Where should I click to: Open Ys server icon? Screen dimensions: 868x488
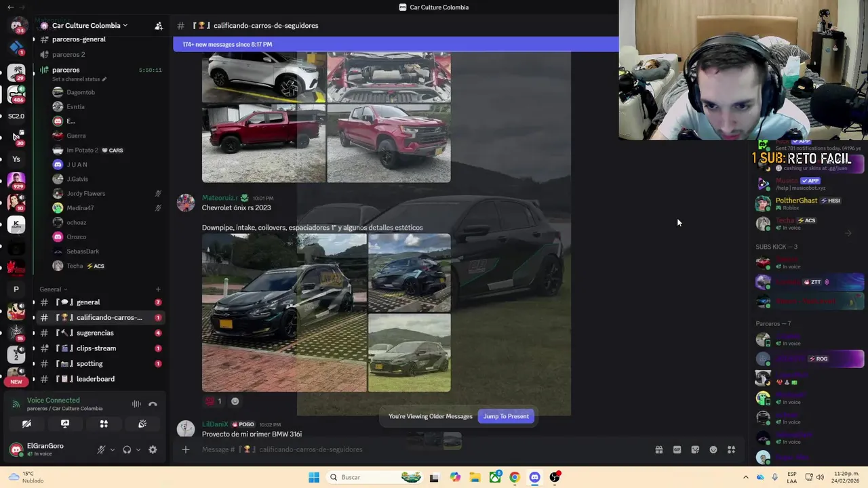[x=16, y=159]
